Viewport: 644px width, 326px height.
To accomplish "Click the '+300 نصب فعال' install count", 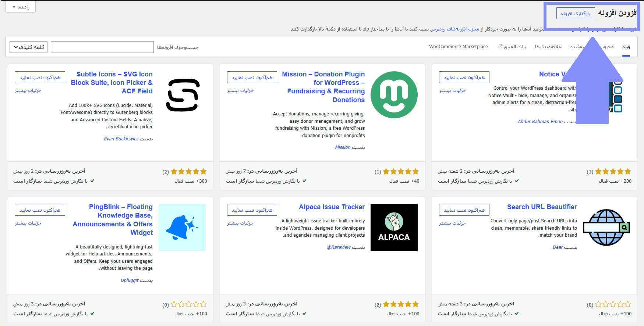I will [191, 181].
